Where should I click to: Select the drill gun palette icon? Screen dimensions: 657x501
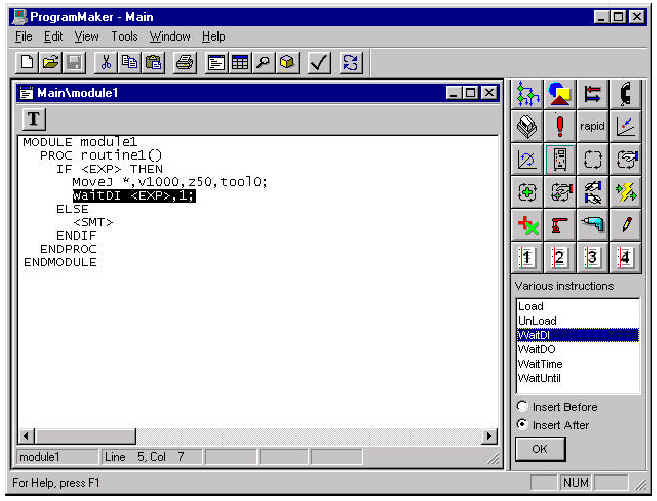592,225
